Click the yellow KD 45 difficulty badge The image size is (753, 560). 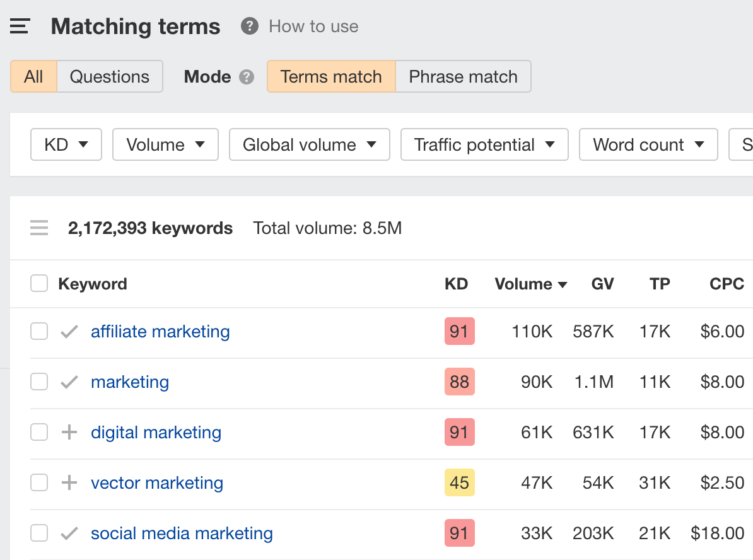pos(459,482)
